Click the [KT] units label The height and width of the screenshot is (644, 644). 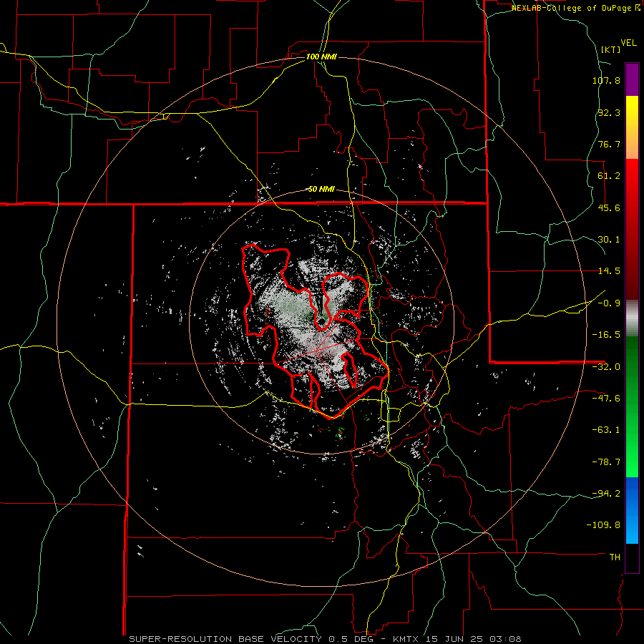tap(611, 49)
